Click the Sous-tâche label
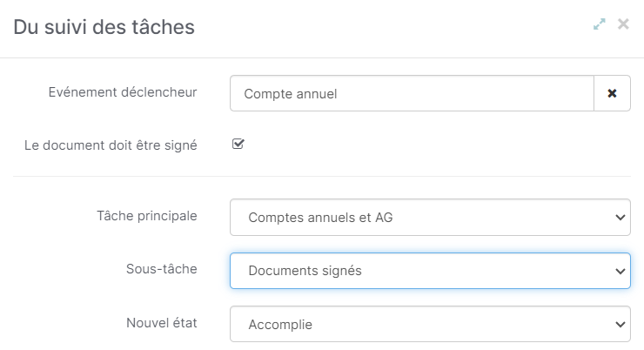This screenshot has height=350, width=644. point(161,269)
